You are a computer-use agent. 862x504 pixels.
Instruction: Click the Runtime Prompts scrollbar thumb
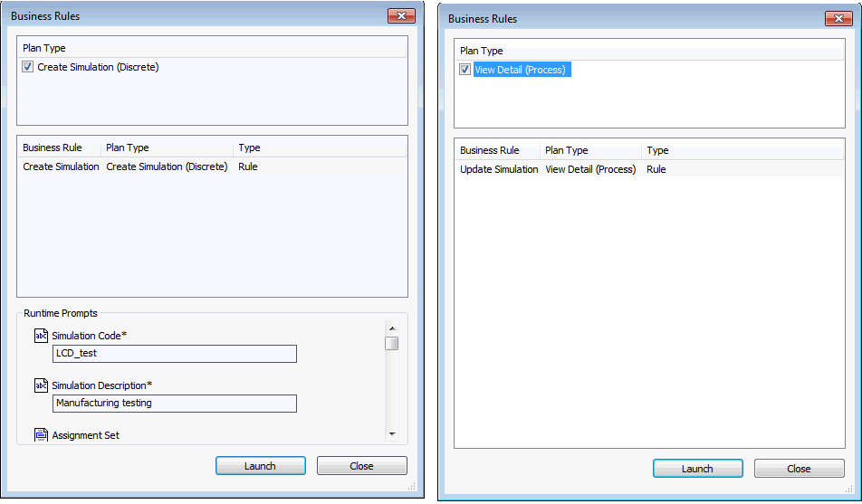click(392, 343)
